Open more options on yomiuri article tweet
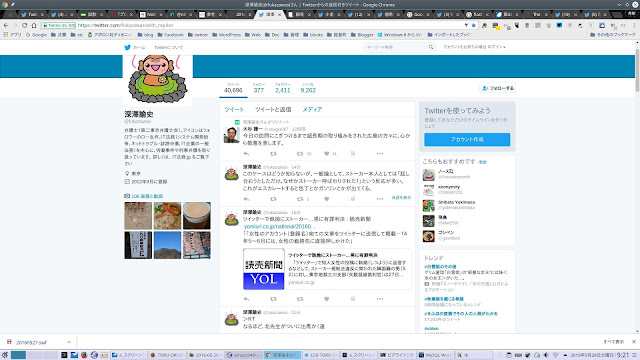This screenshot has width=640, height=360. 380,299
